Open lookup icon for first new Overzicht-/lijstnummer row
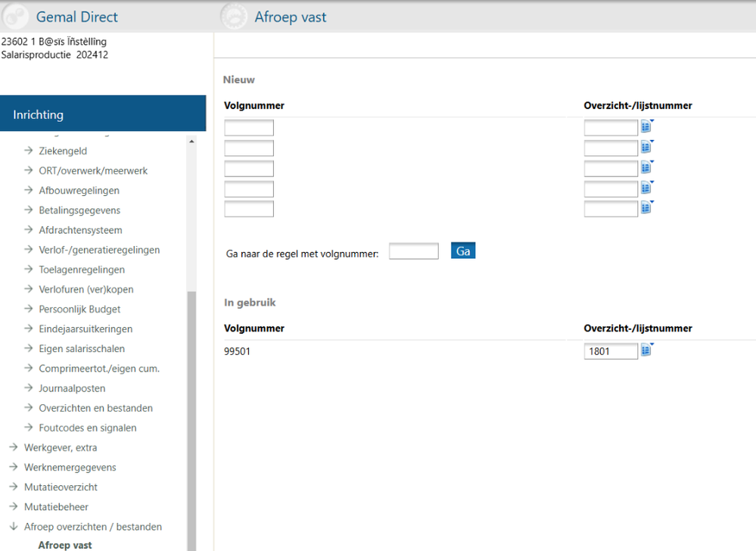The width and height of the screenshot is (756, 551). click(x=646, y=127)
